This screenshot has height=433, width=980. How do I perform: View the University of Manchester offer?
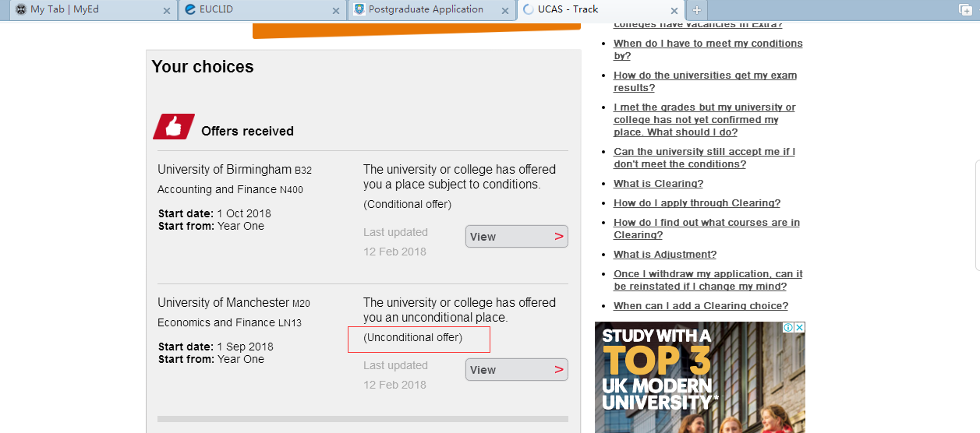coord(516,370)
